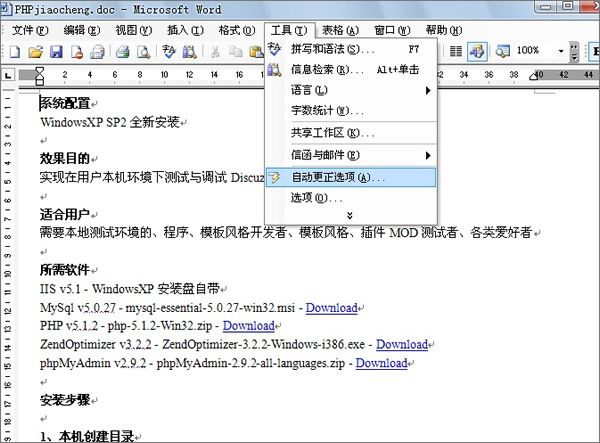The width and height of the screenshot is (600, 443).
Task: Open the 插入(I) menu
Action: point(185,30)
